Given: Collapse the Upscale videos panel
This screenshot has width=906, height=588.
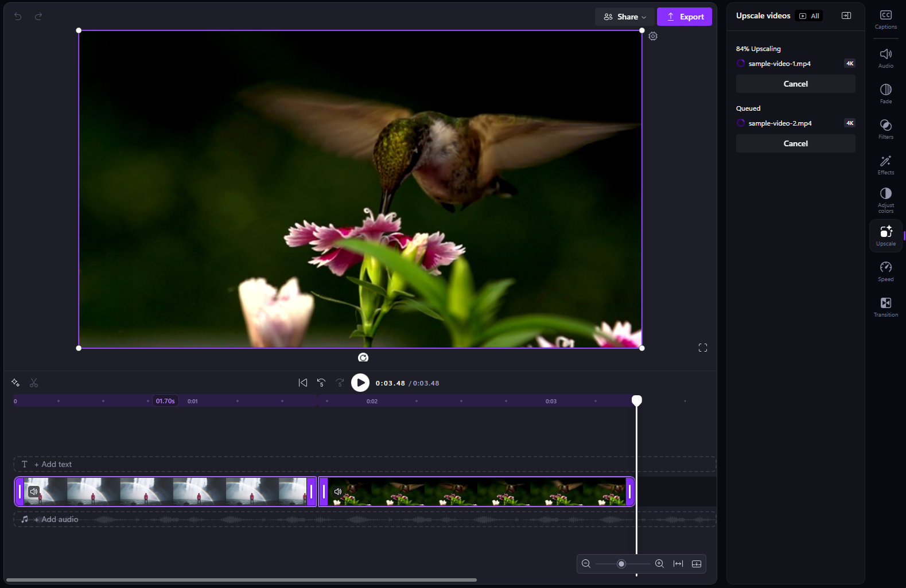Looking at the screenshot, I should click(846, 15).
